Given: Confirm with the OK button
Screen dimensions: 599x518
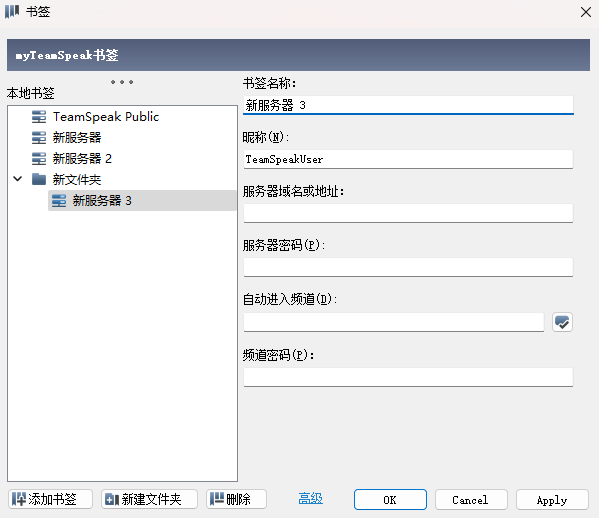Looking at the screenshot, I should (390, 500).
